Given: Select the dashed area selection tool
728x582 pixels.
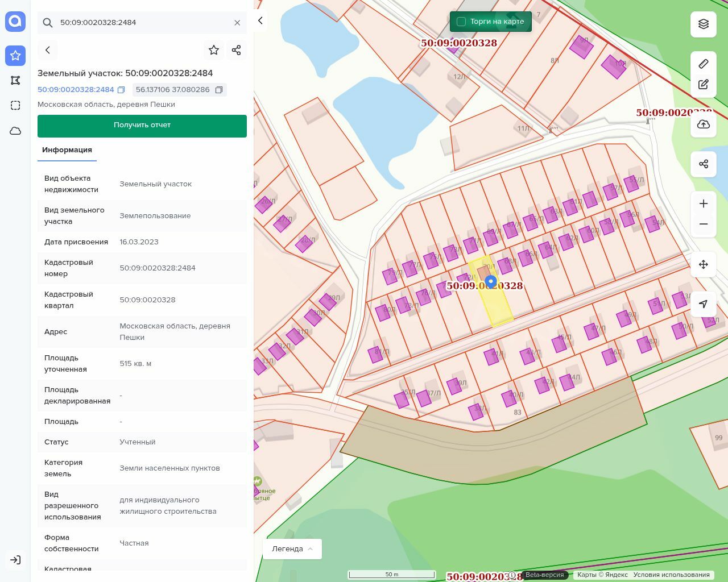Looking at the screenshot, I should (x=15, y=105).
